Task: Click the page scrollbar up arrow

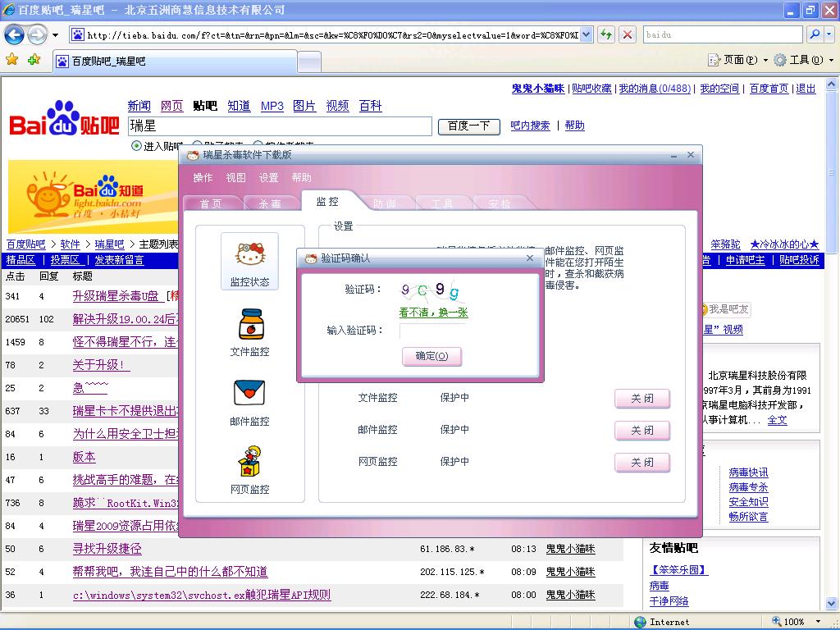Action: point(832,84)
